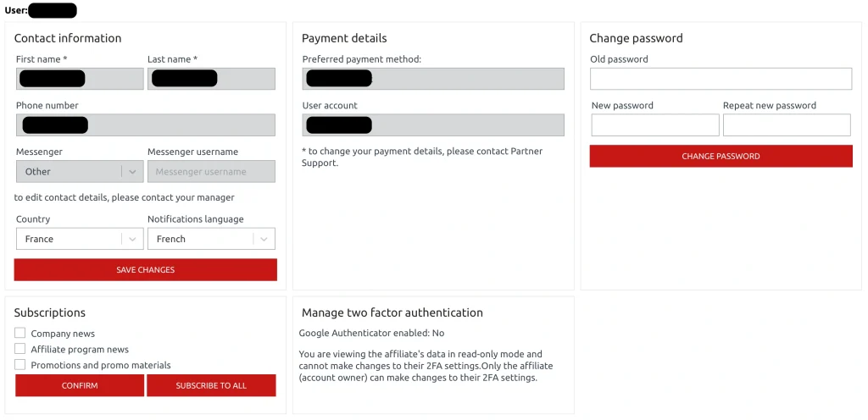This screenshot has width=868, height=420.
Task: Focus the Repeat new password field
Action: (787, 124)
